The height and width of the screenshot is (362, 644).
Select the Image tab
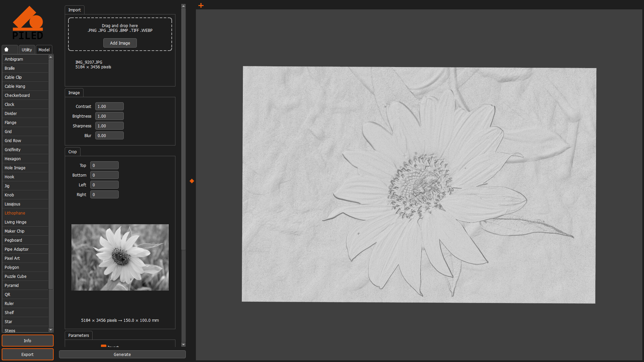click(74, 93)
